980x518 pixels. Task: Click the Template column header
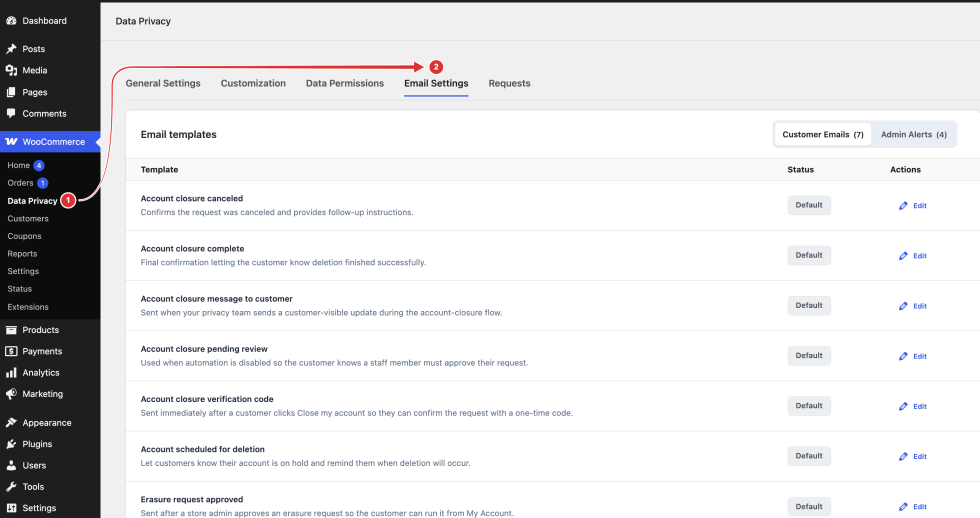pyautogui.click(x=159, y=169)
